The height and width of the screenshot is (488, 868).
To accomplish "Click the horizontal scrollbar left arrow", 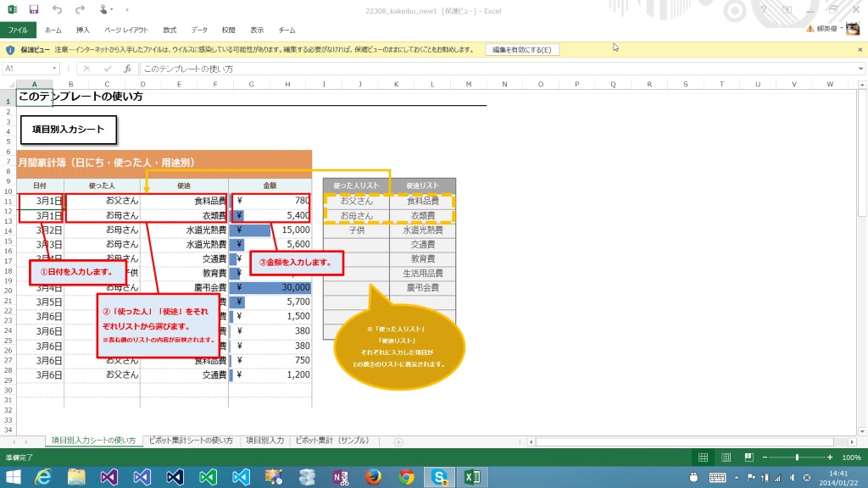I will [x=531, y=441].
